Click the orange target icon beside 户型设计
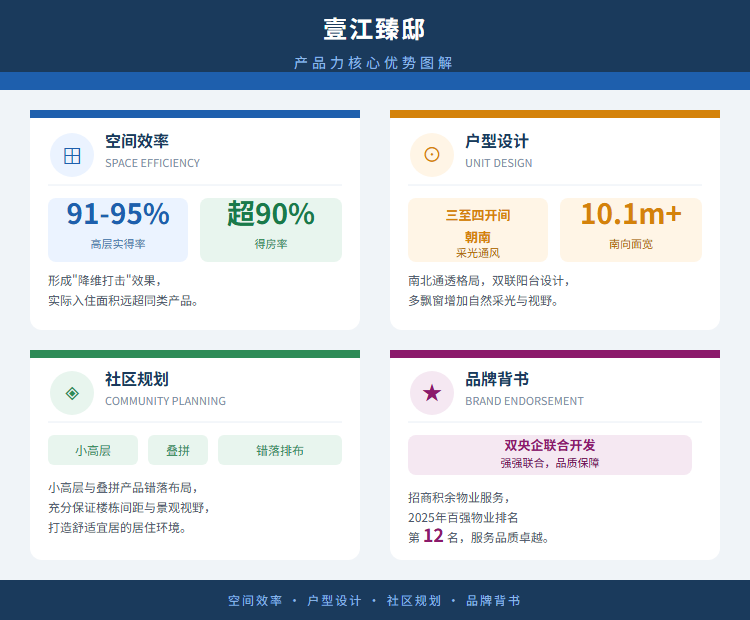 (x=432, y=155)
